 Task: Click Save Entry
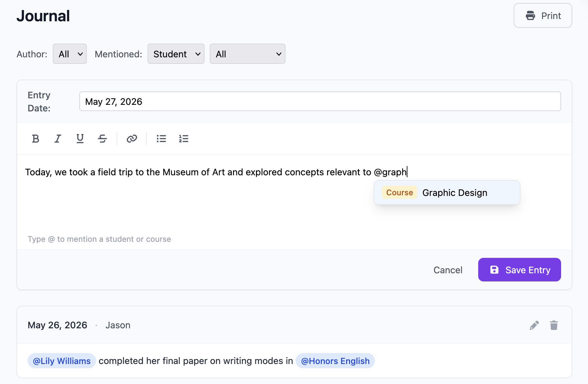519,270
